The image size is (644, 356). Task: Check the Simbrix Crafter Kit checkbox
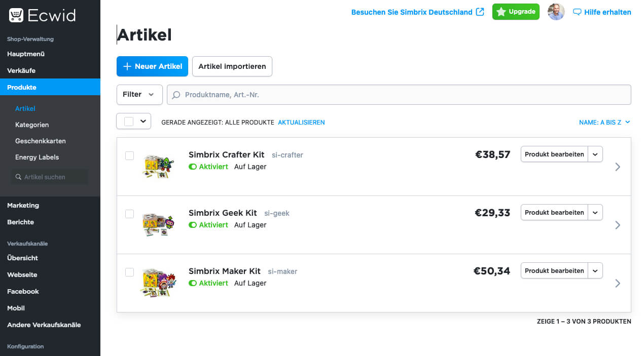[x=129, y=155]
